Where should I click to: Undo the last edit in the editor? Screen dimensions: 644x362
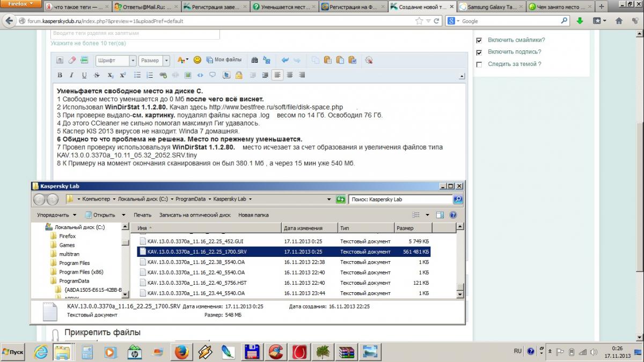coord(285,60)
